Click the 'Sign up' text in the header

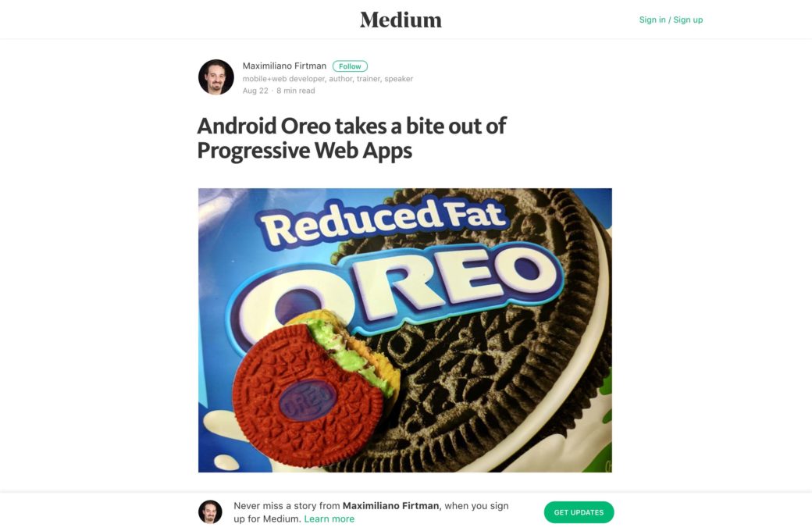tap(688, 20)
